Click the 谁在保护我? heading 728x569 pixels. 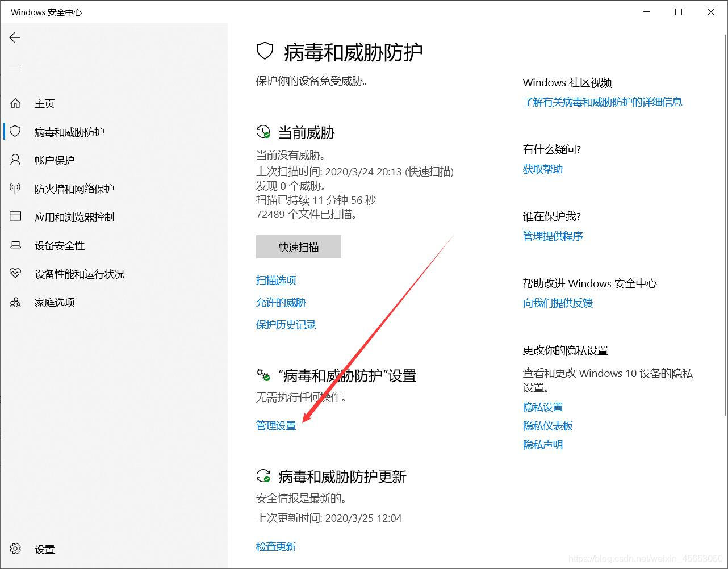click(552, 216)
